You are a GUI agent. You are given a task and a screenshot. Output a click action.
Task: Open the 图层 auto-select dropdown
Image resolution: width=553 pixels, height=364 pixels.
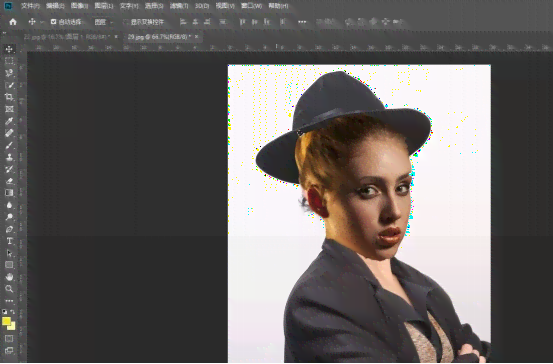point(103,22)
